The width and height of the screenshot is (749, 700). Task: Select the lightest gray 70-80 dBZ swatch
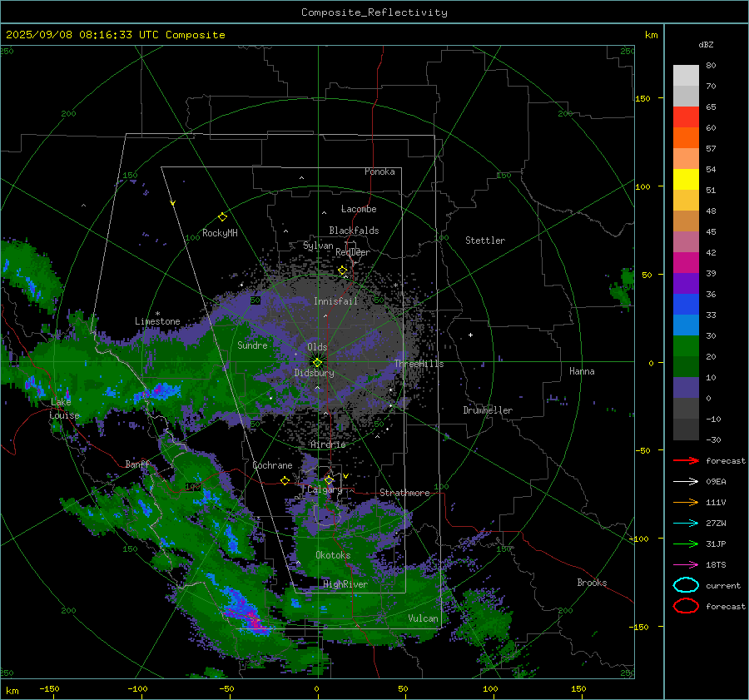coord(686,76)
